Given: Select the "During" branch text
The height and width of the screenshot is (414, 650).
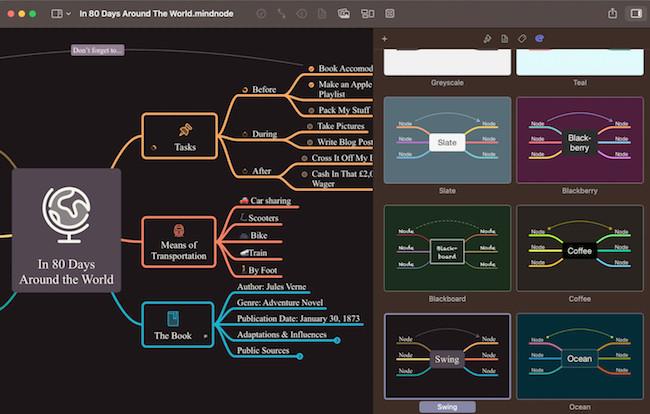Looking at the screenshot, I should (x=264, y=134).
